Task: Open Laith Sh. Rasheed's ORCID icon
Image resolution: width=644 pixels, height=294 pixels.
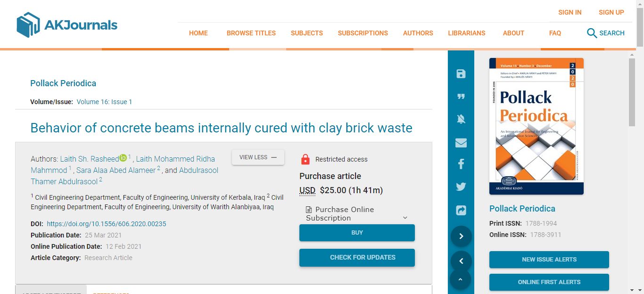Action: (123, 158)
